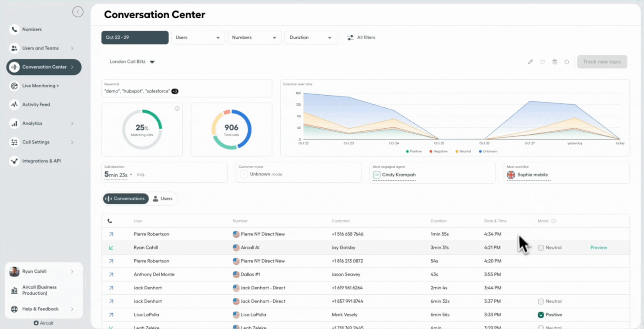Toggle Negative series in chart legend
Image resolution: width=644 pixels, height=329 pixels.
(438, 151)
